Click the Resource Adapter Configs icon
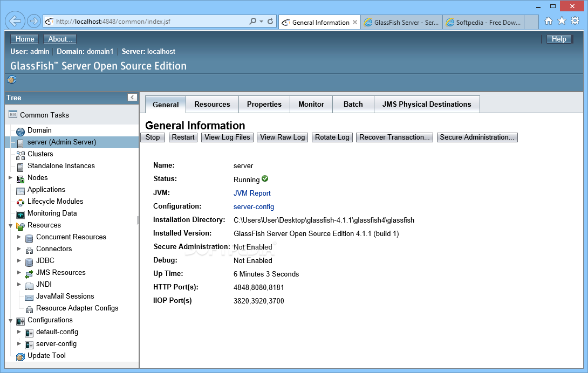This screenshot has width=588, height=373. (x=29, y=309)
